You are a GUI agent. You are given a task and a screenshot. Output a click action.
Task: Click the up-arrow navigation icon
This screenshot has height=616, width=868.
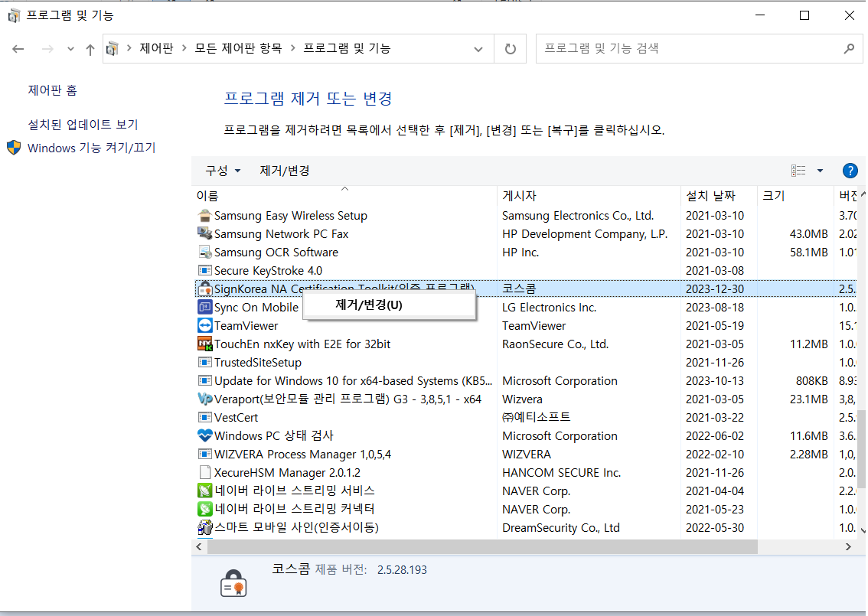pyautogui.click(x=90, y=48)
